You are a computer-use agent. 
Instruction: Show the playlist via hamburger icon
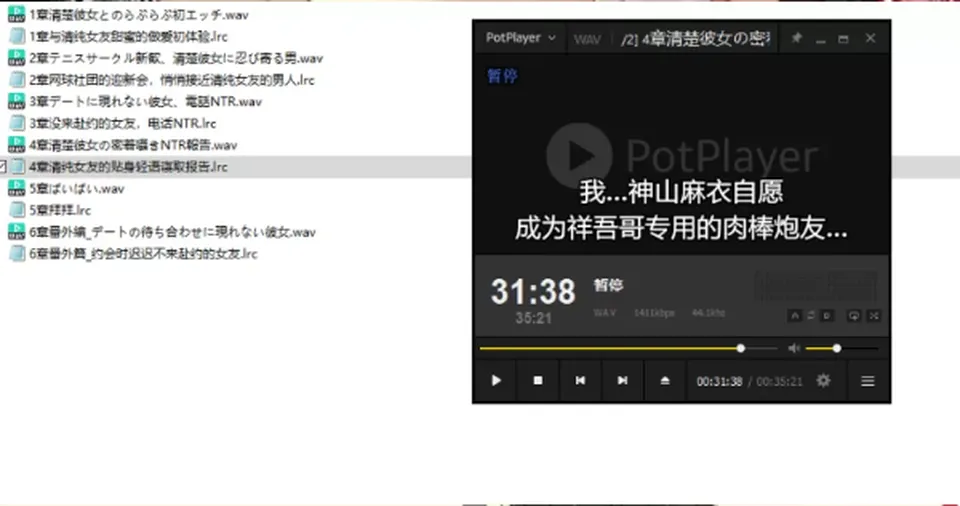click(868, 381)
